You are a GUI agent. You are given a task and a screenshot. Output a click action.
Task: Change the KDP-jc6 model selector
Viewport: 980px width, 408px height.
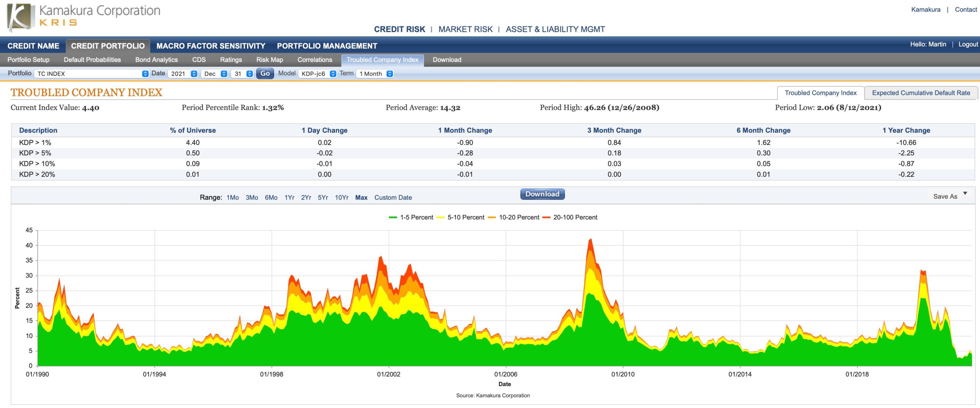(x=318, y=74)
